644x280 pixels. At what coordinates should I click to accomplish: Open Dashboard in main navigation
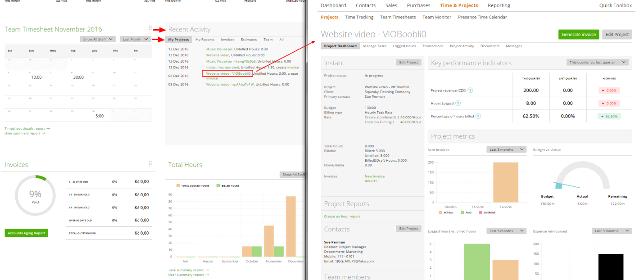pos(333,5)
